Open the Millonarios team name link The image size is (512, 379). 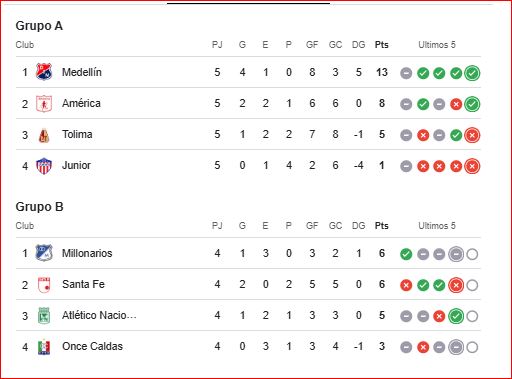tap(87, 253)
